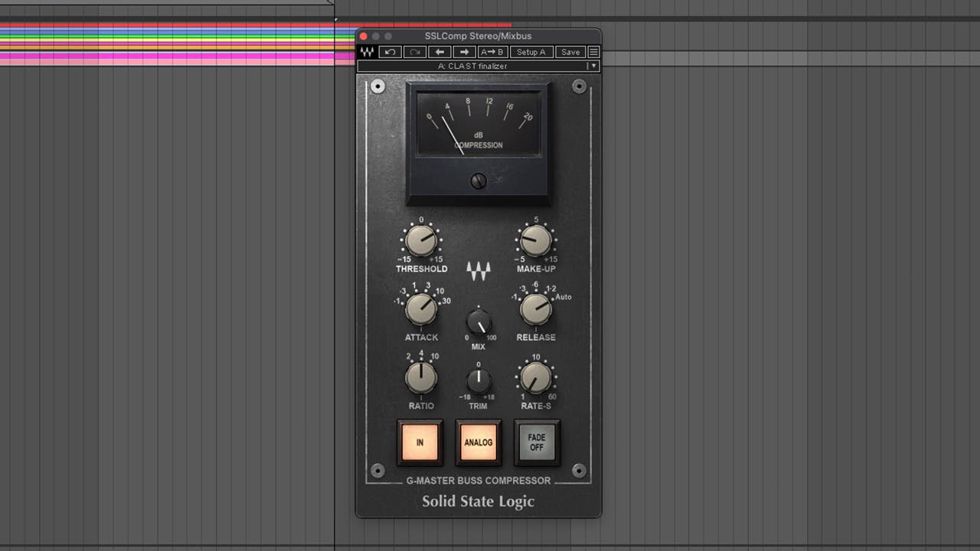
Task: Toggle the FADE OFF button
Action: pyautogui.click(x=537, y=442)
